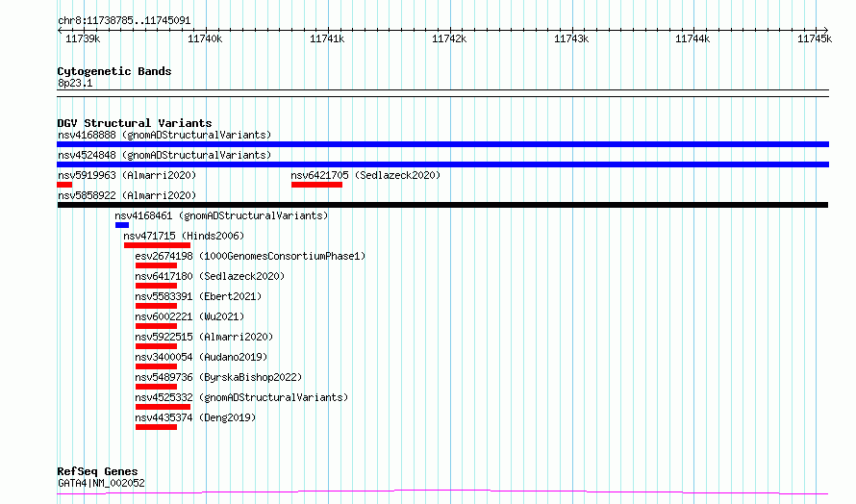
Task: Open the nsv4435374 Deng2019 link
Action: point(195,417)
